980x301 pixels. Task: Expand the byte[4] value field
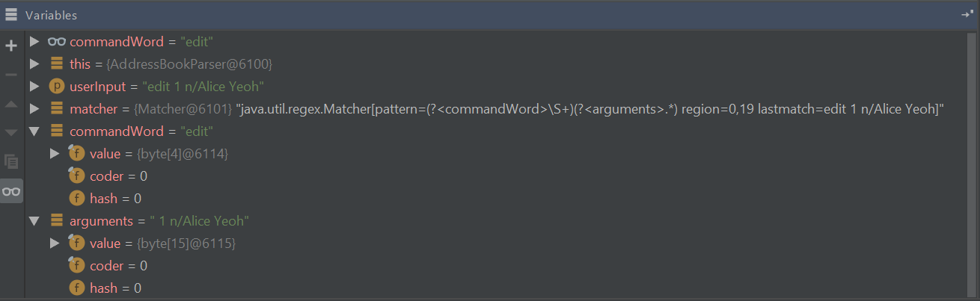coord(55,154)
